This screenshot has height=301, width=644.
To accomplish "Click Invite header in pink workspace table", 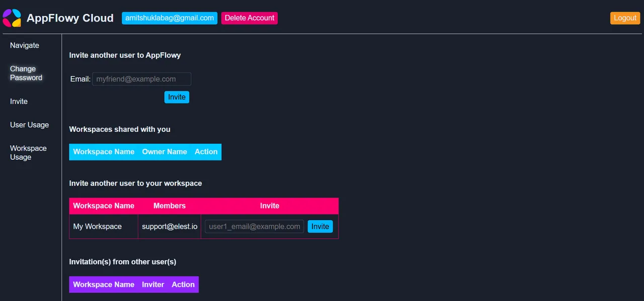I will [x=270, y=206].
